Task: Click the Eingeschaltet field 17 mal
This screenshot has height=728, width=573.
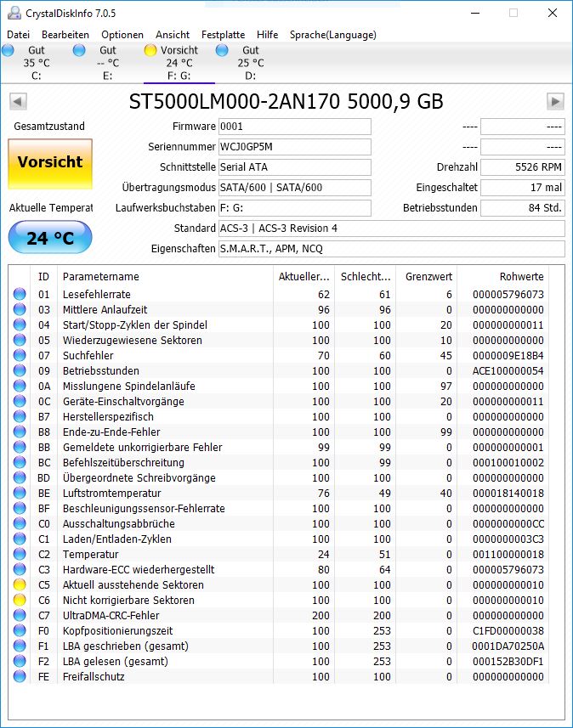Action: tap(522, 188)
